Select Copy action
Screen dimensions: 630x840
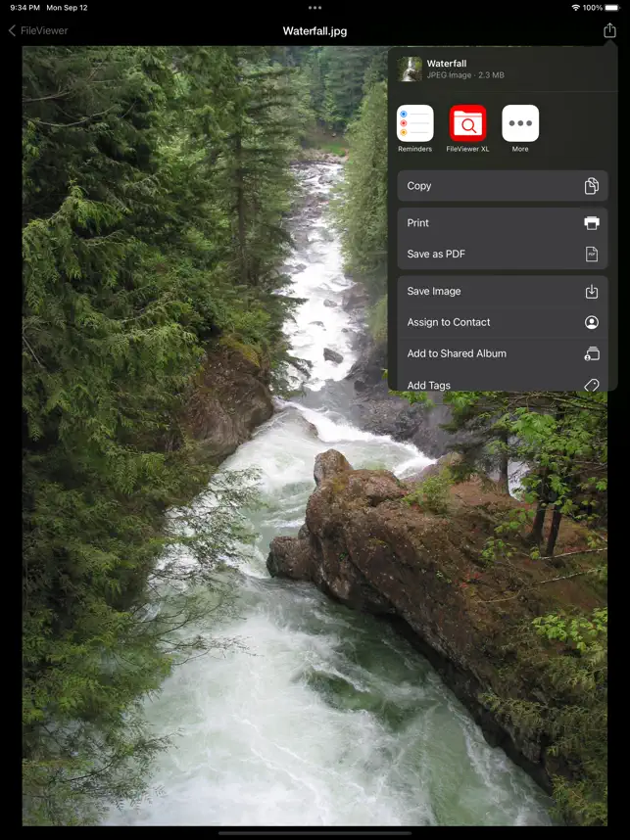click(503, 186)
